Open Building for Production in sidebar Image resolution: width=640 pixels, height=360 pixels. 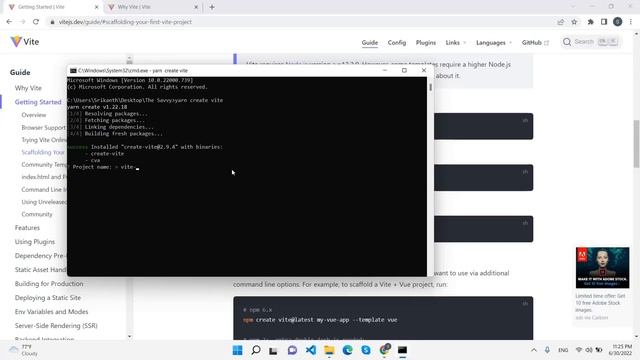click(49, 284)
